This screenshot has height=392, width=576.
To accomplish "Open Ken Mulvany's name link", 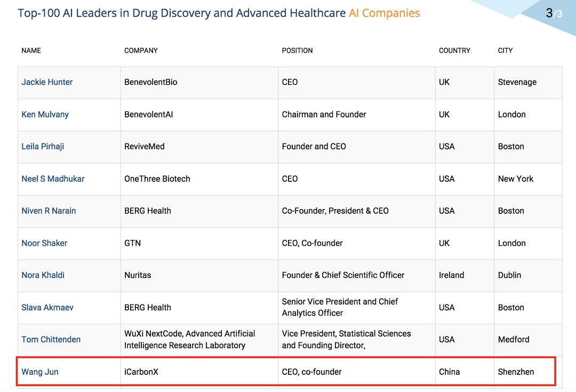I will [x=45, y=114].
